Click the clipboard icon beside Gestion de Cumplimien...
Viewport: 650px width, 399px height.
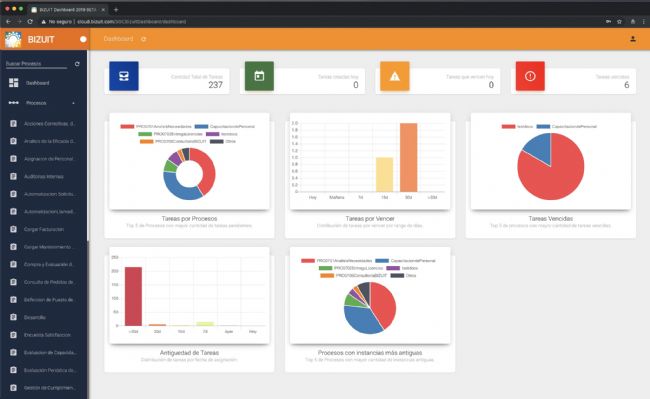(13, 388)
